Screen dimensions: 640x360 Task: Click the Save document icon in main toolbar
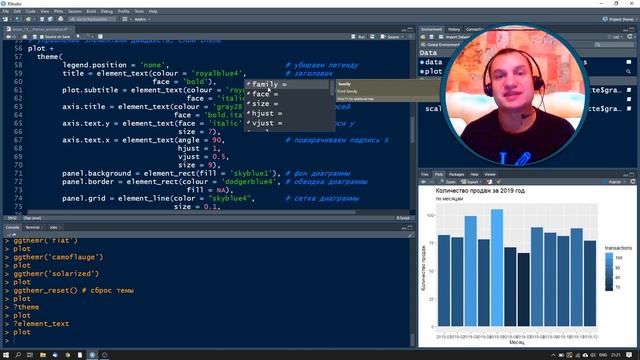tap(42, 19)
